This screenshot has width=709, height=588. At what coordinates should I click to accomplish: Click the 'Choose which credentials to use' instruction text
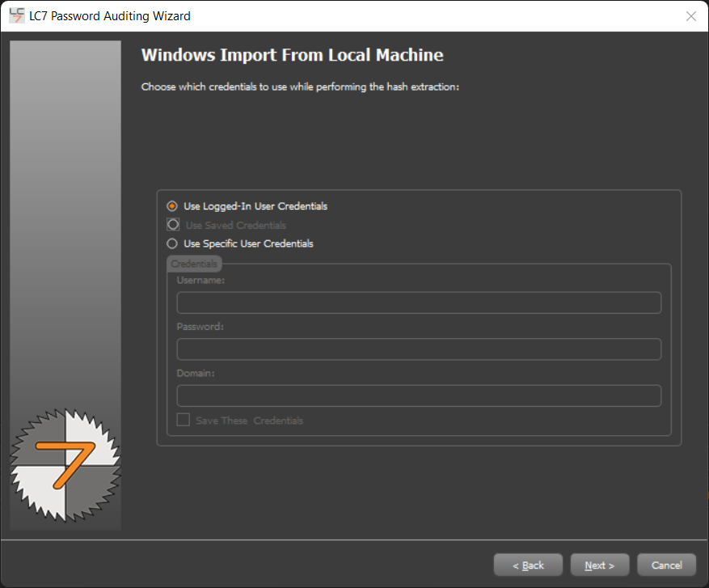(300, 87)
